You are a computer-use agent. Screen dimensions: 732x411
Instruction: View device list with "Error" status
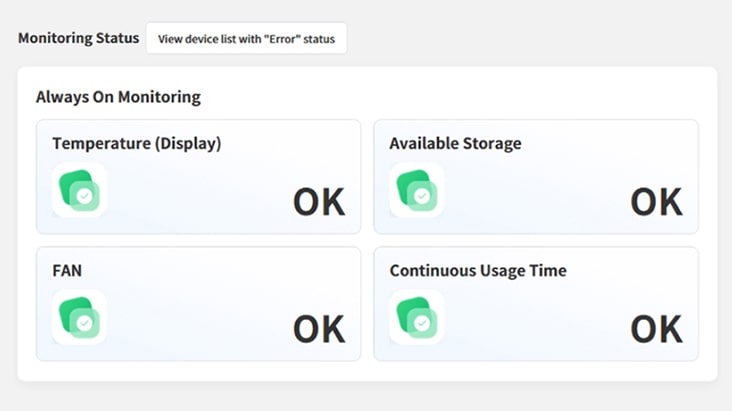(x=246, y=39)
